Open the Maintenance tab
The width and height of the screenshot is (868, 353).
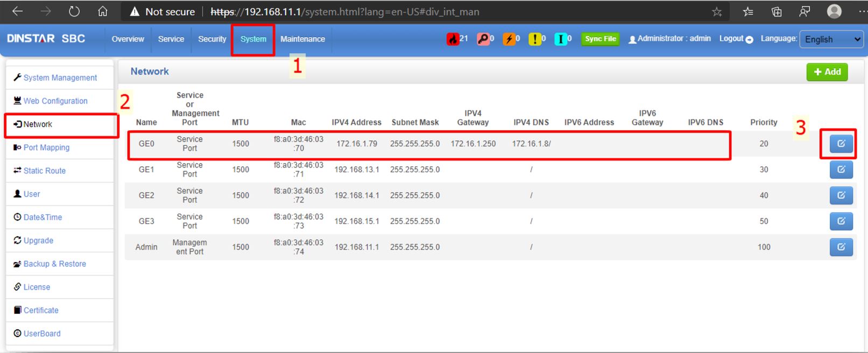point(302,39)
